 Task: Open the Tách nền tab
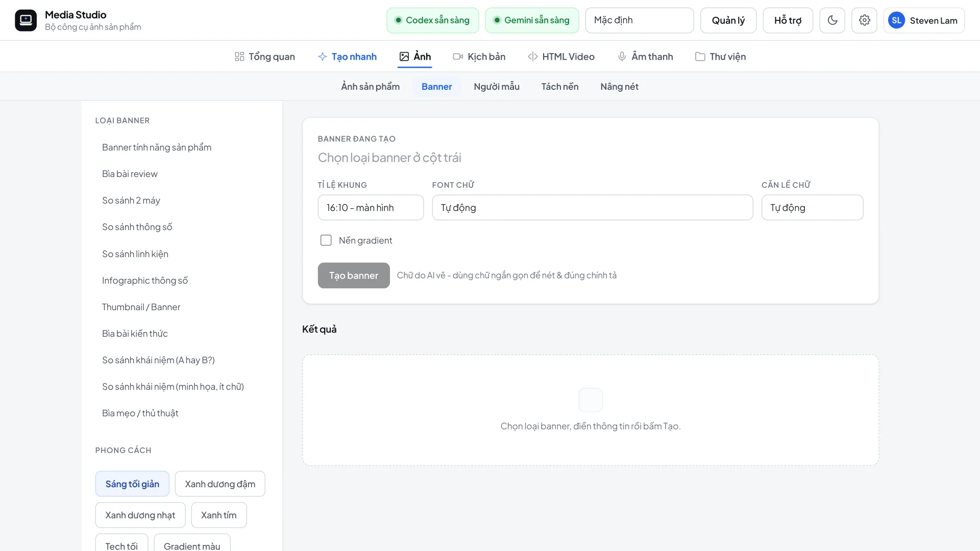pyautogui.click(x=560, y=87)
